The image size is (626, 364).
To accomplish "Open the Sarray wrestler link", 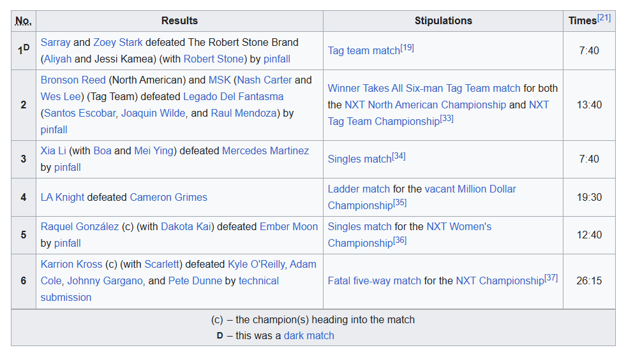I will click(56, 42).
